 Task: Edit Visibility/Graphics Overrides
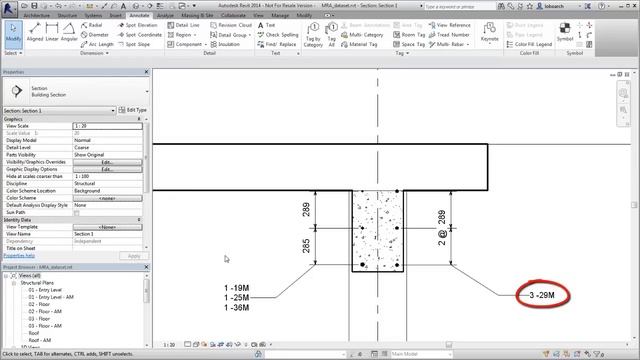point(107,162)
